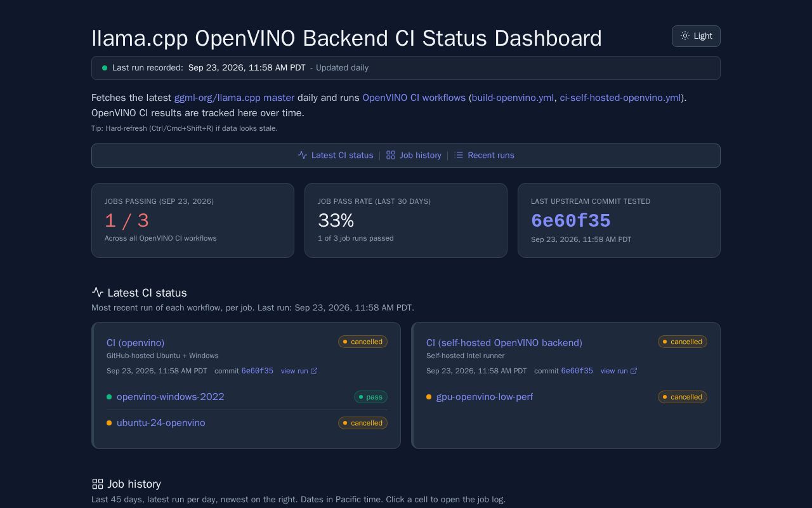The height and width of the screenshot is (508, 812).
Task: Click the 'Self-hosted Intel runner' subtitle
Action: point(466,356)
